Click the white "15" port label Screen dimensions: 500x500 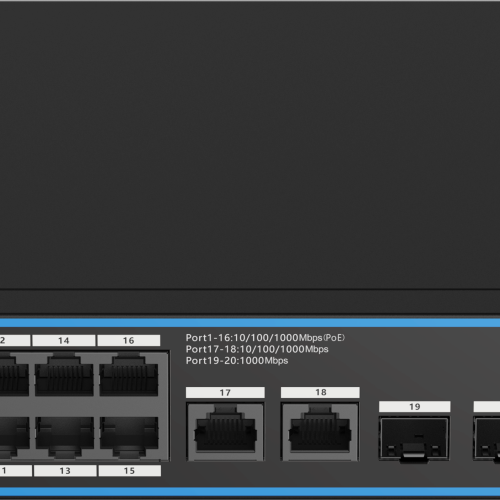point(130,471)
